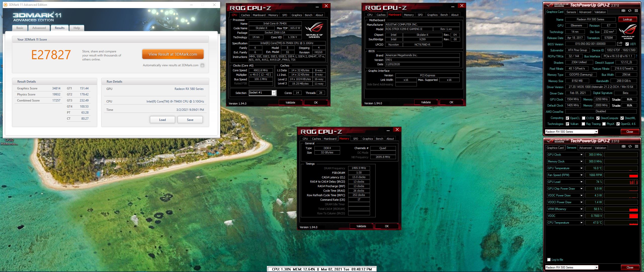Click Graphics Score value 34814

56,88
